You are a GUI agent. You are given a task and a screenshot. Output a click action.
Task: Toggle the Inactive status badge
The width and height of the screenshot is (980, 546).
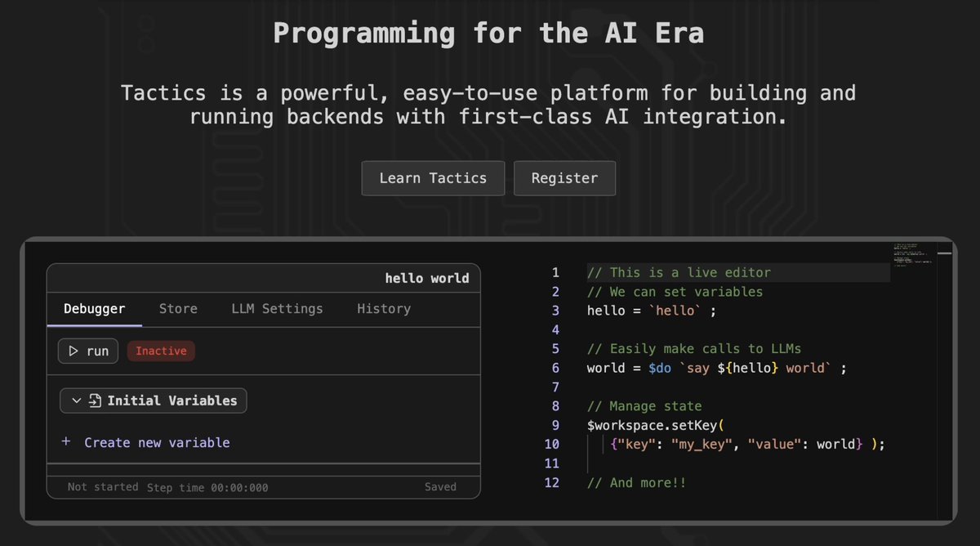tap(161, 351)
